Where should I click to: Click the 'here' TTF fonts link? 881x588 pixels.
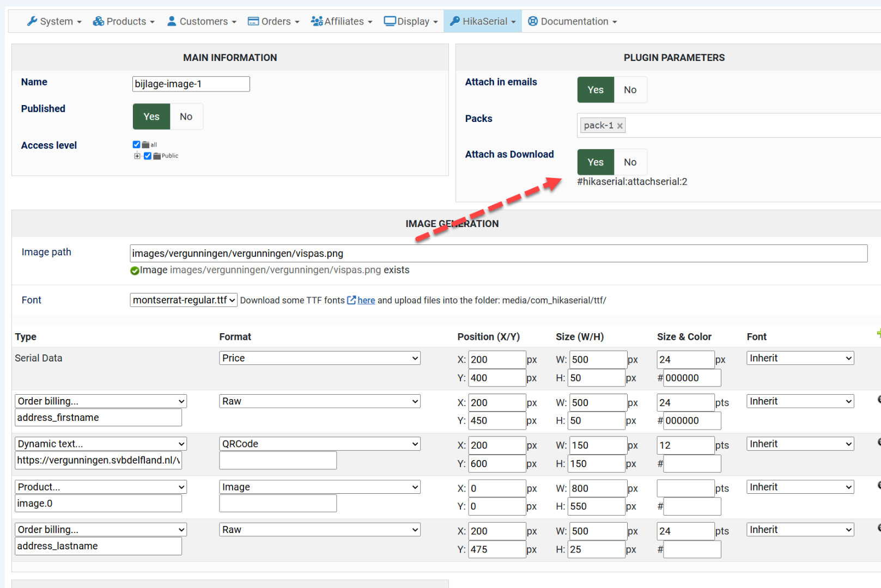click(366, 301)
